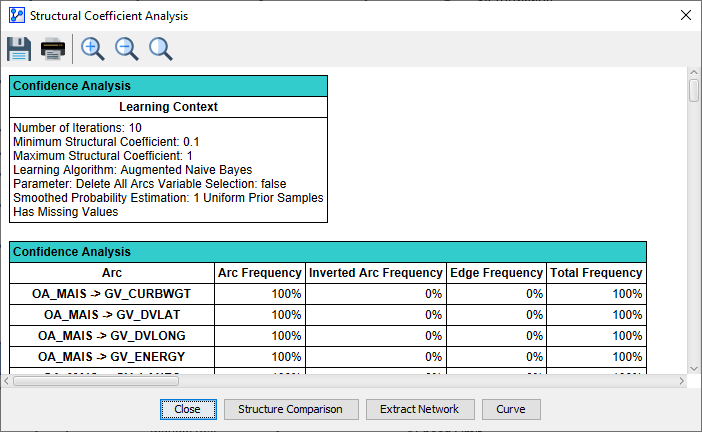This screenshot has height=432, width=702.
Task: Click the Print icon
Action: (x=53, y=49)
